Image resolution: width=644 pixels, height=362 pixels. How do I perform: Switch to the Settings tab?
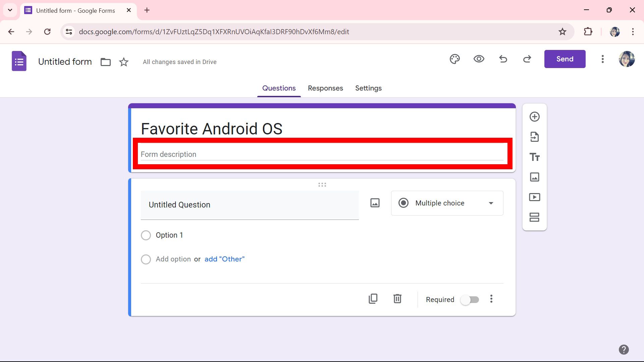point(368,88)
